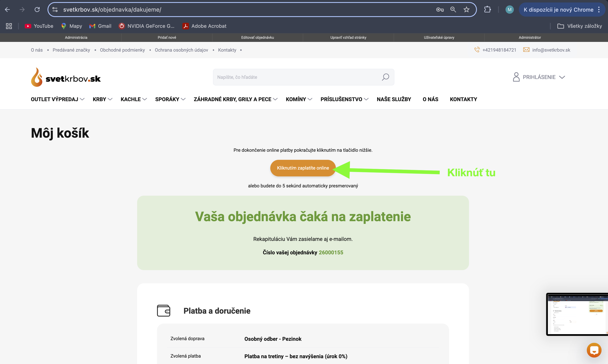Click the search magnifier icon in shop search
608x364 pixels.
click(385, 77)
